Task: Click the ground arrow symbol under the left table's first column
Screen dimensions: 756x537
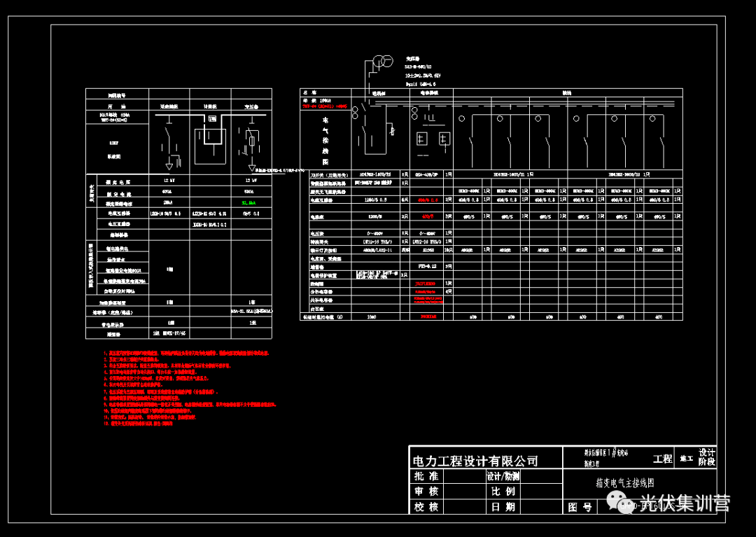Action: click(x=169, y=167)
